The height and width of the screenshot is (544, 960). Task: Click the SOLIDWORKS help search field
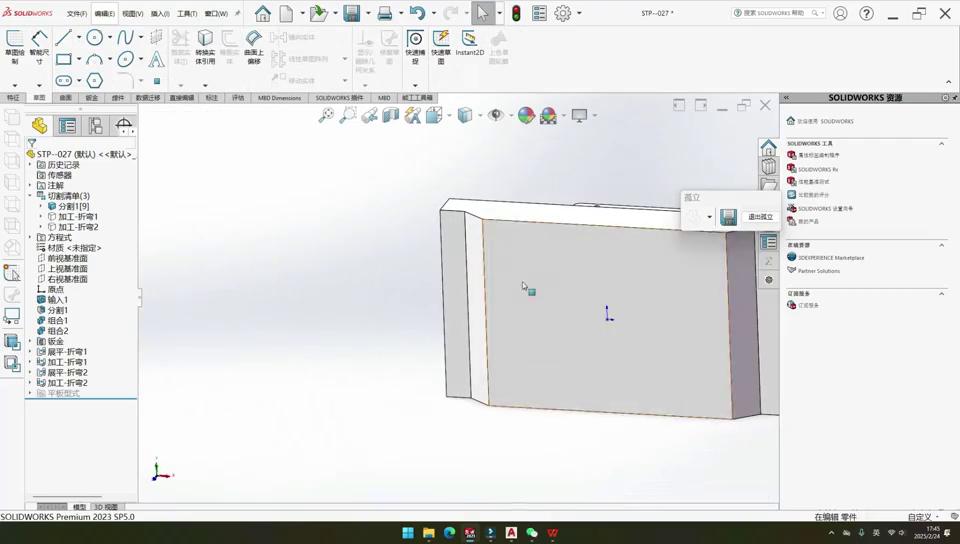[774, 13]
